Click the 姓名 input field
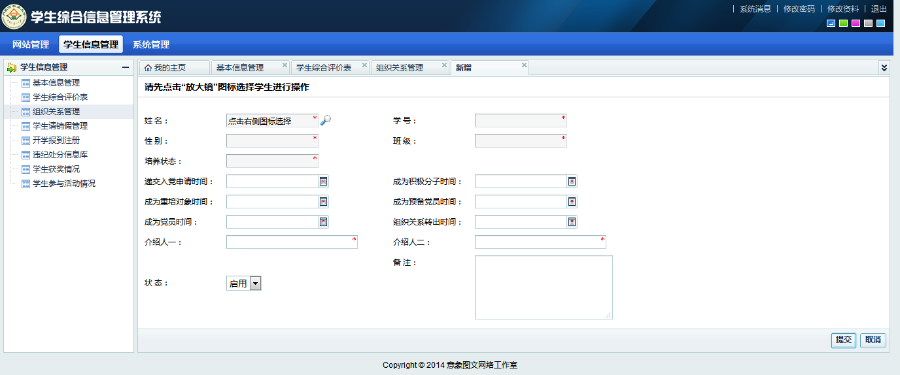 coord(272,121)
